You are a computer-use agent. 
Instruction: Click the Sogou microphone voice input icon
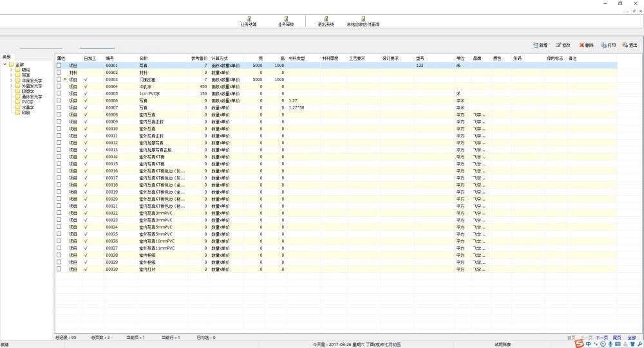click(611, 344)
